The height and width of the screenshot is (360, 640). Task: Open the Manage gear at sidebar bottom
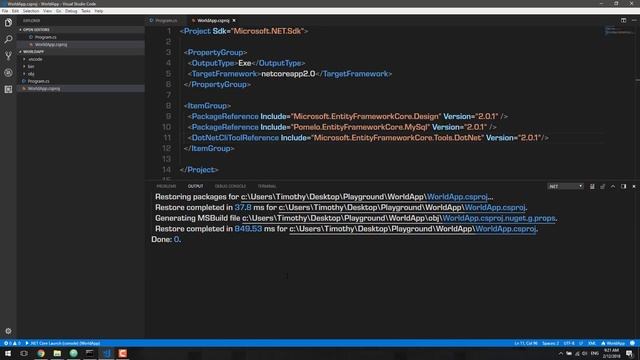[x=8, y=331]
